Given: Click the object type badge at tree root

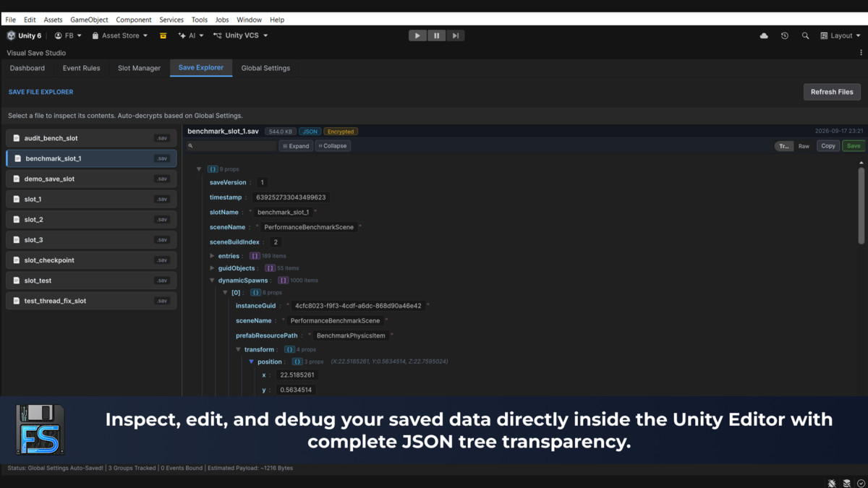Looking at the screenshot, I should click(x=212, y=169).
